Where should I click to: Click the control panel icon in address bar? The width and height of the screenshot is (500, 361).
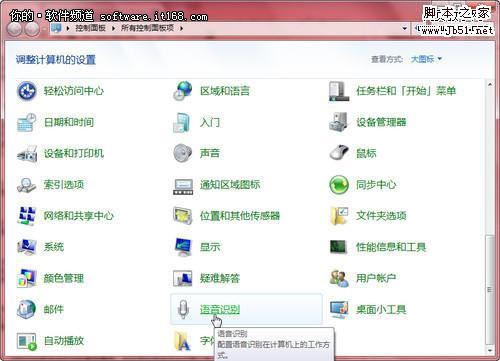[x=56, y=28]
